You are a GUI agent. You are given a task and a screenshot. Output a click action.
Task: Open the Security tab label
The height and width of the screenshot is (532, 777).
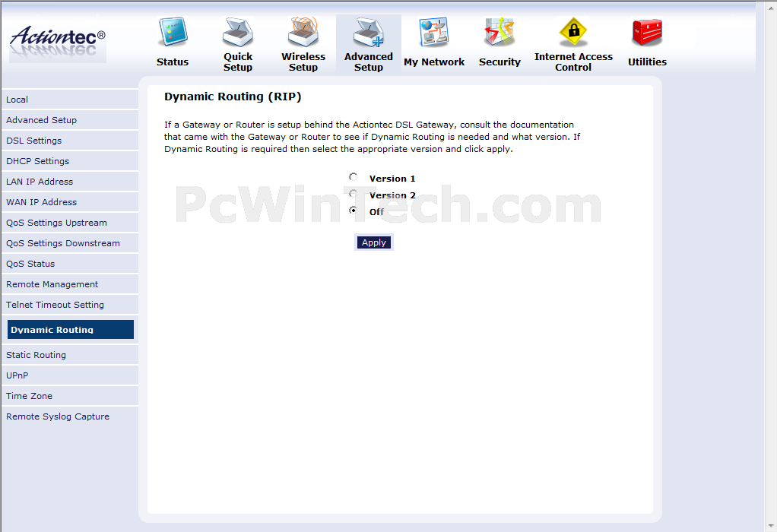499,62
